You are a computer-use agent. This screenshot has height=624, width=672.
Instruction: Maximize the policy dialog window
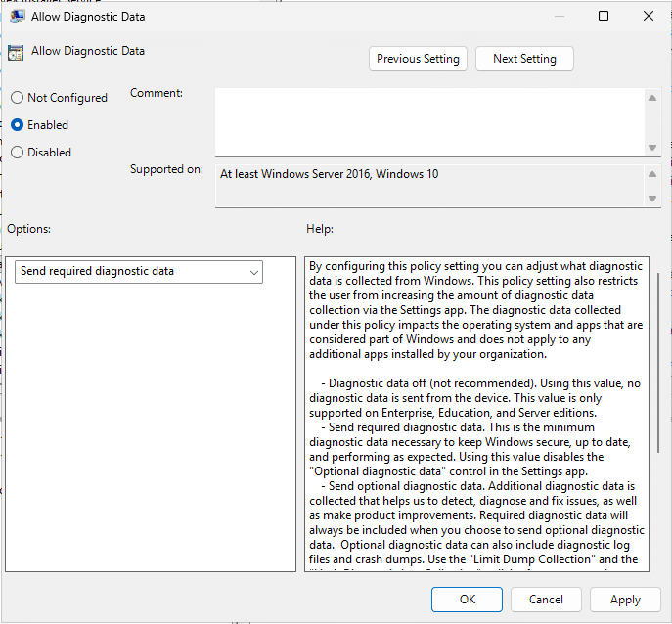604,17
